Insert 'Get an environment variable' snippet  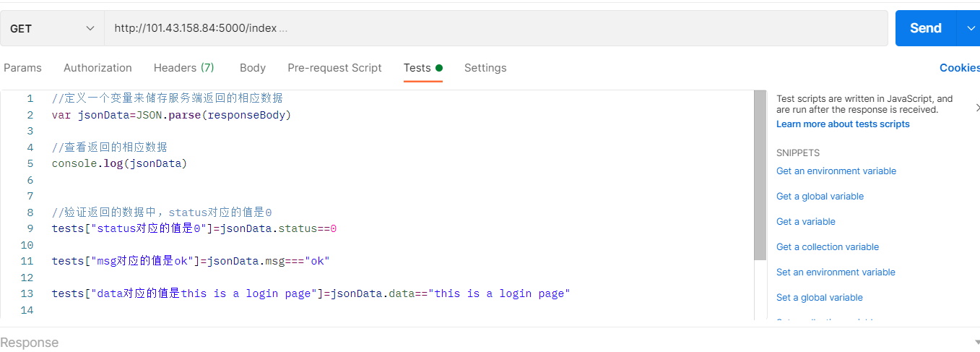pyautogui.click(x=836, y=171)
